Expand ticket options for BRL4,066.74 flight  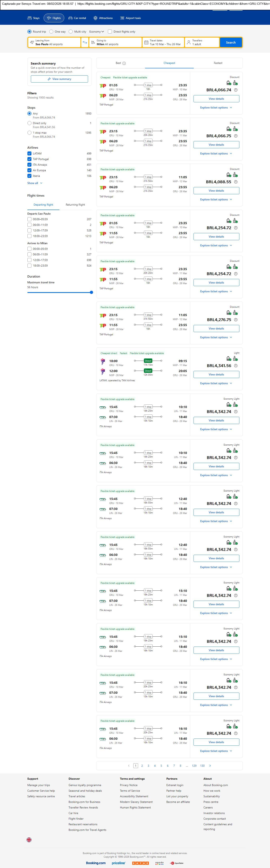(216, 108)
